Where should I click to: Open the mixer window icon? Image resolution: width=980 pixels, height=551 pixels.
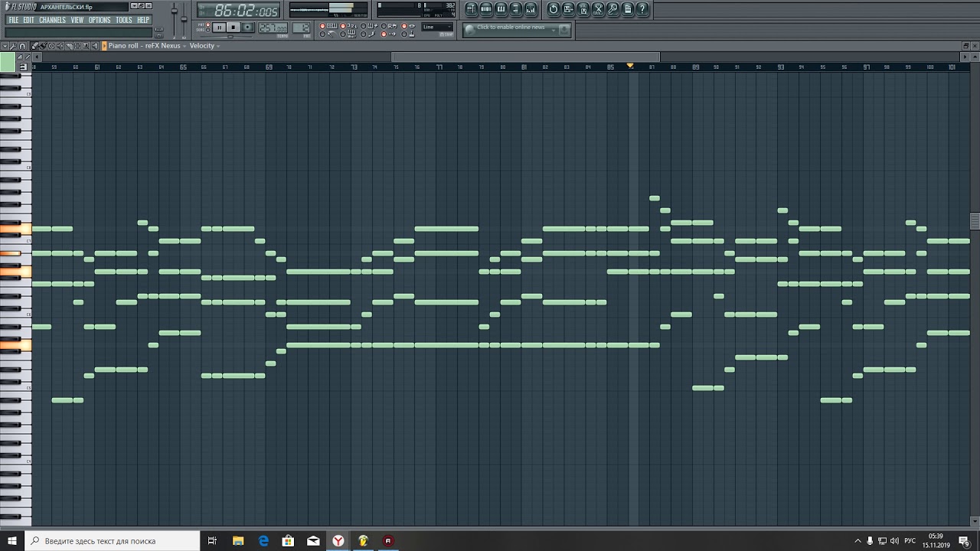[x=530, y=9]
